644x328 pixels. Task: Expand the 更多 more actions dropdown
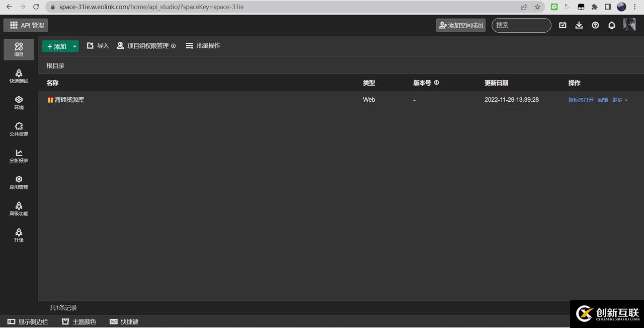point(620,100)
